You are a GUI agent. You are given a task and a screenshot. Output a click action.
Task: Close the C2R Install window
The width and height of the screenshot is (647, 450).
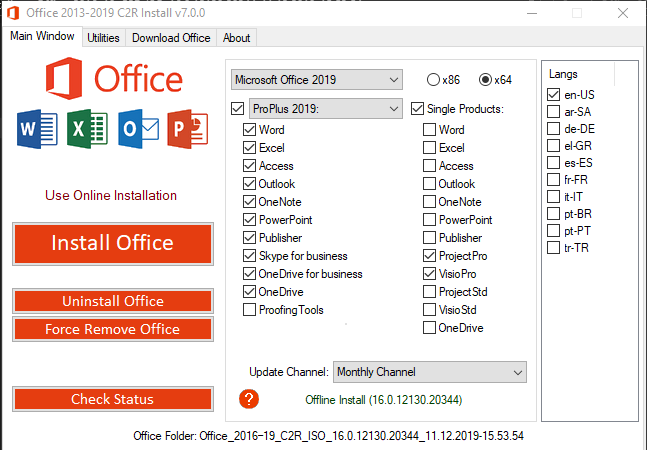coord(623,13)
